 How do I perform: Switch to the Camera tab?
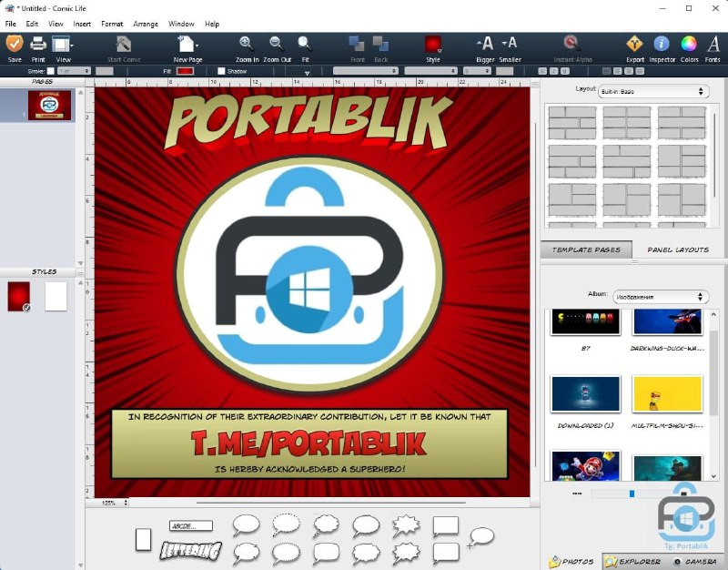pyautogui.click(x=695, y=561)
